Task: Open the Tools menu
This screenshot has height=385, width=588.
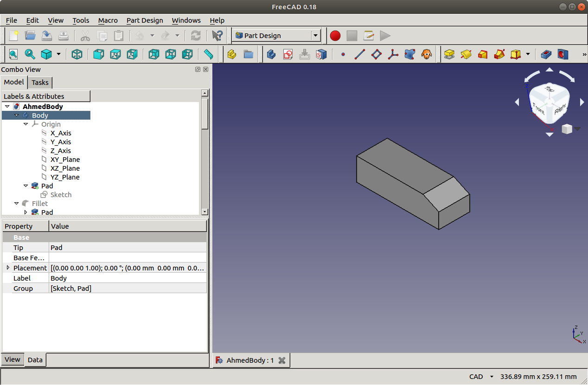Action: click(x=81, y=20)
